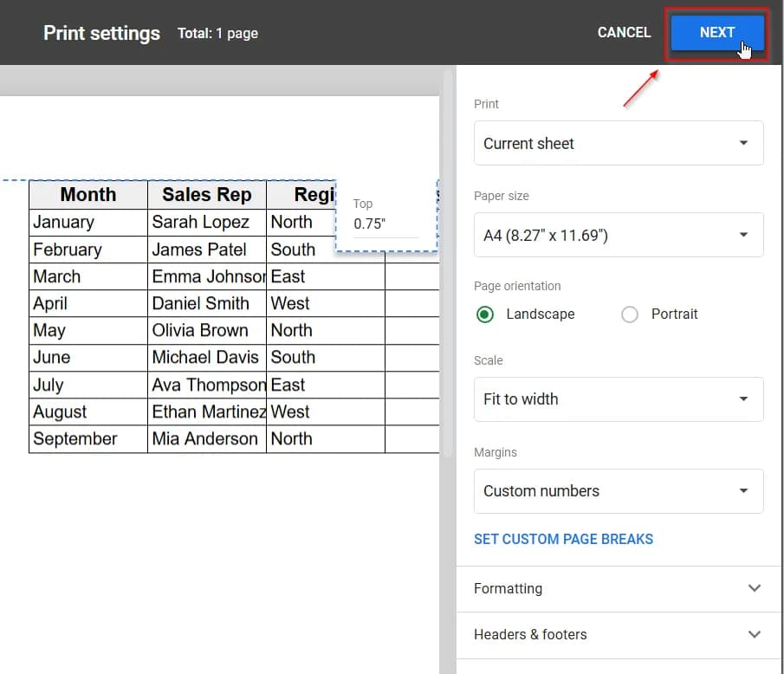Click the April month cell

(88, 303)
